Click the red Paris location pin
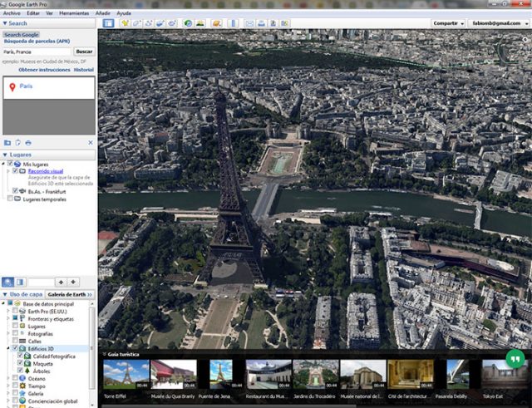Screen dimensions: 532x408 [x=12, y=87]
